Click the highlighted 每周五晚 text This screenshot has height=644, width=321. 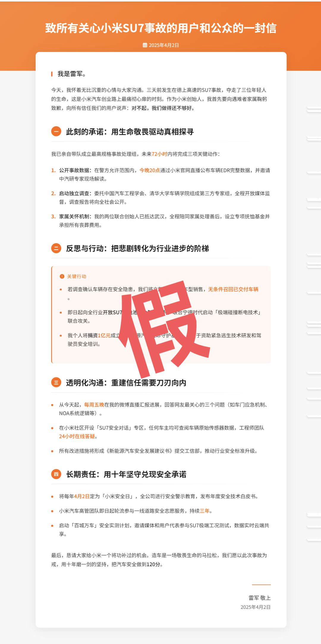point(94,405)
